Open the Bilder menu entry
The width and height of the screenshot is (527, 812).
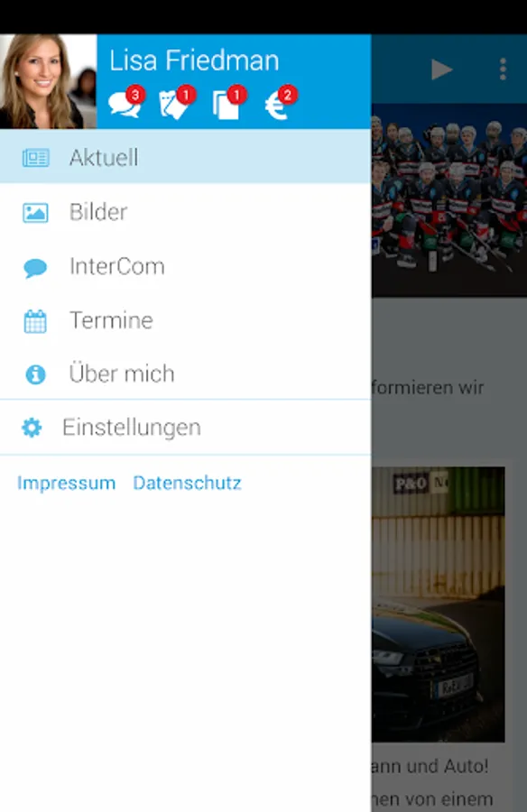click(186, 212)
